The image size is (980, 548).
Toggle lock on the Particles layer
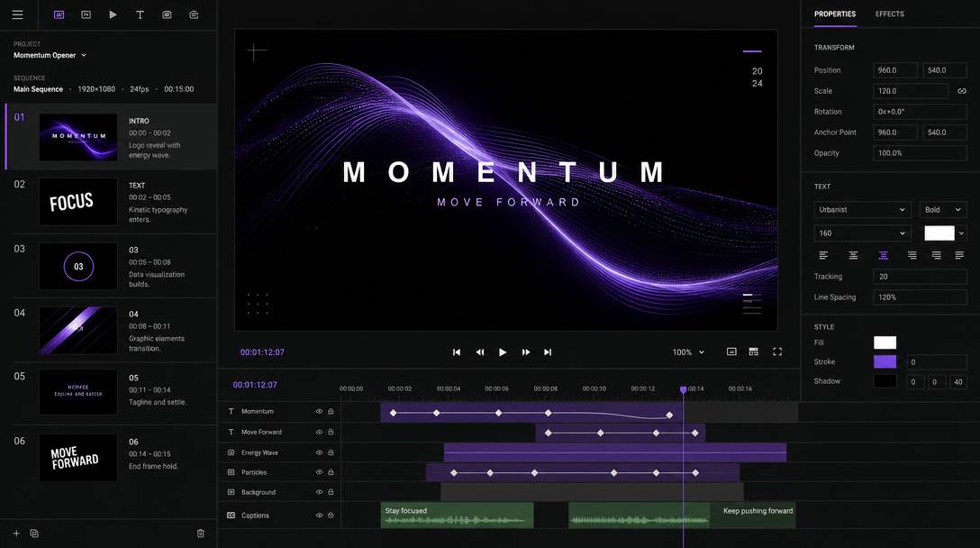click(331, 472)
